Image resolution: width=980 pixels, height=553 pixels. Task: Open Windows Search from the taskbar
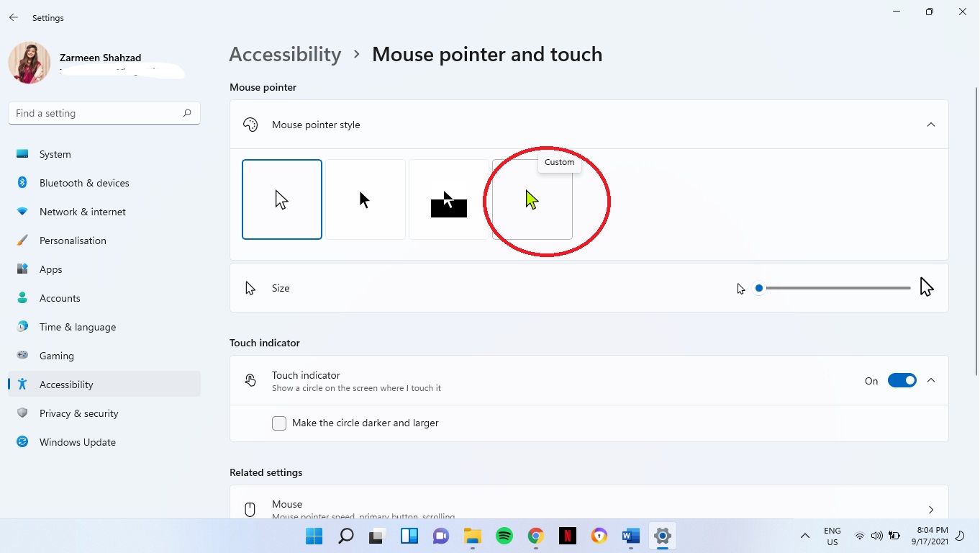click(x=345, y=536)
